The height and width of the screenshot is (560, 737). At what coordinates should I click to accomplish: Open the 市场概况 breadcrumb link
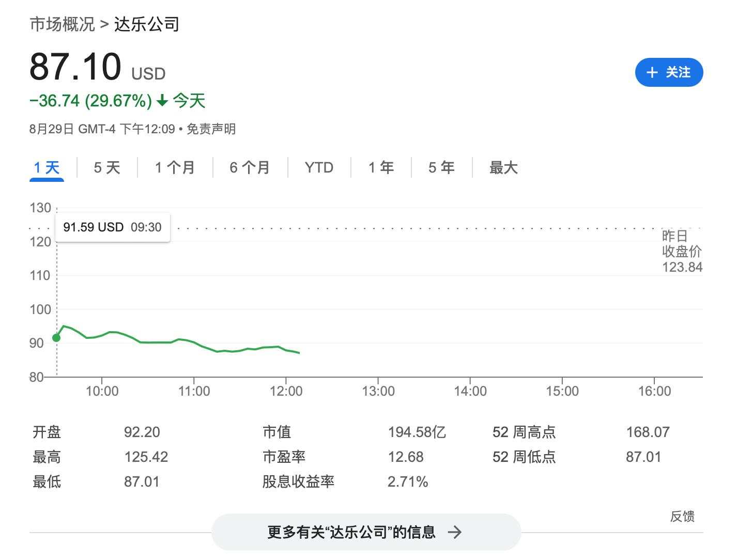[x=63, y=24]
